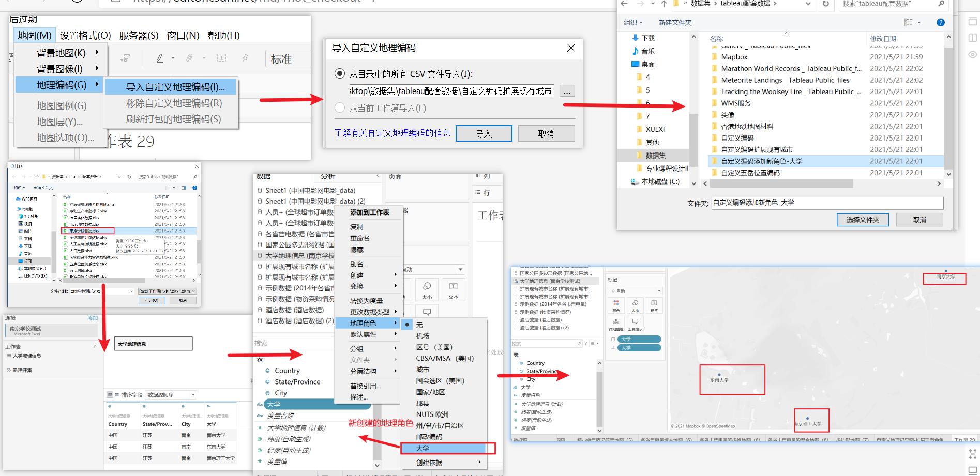980x476 pixels.
Task: Click the Size (大小) marks card icon
Action: tap(427, 289)
